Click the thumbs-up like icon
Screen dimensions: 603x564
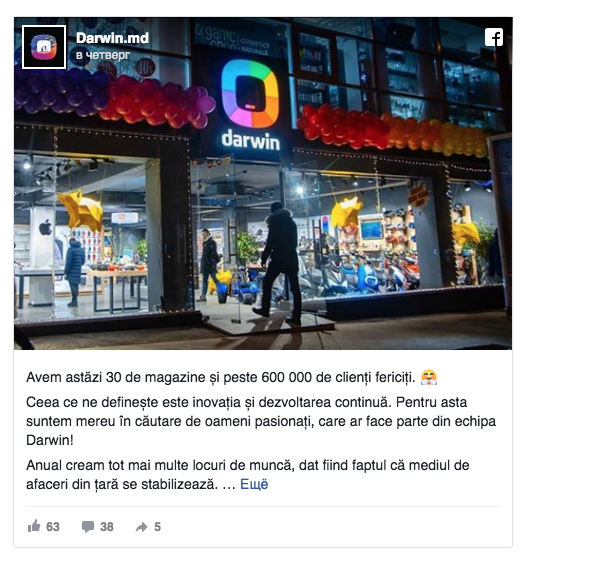coord(34,526)
